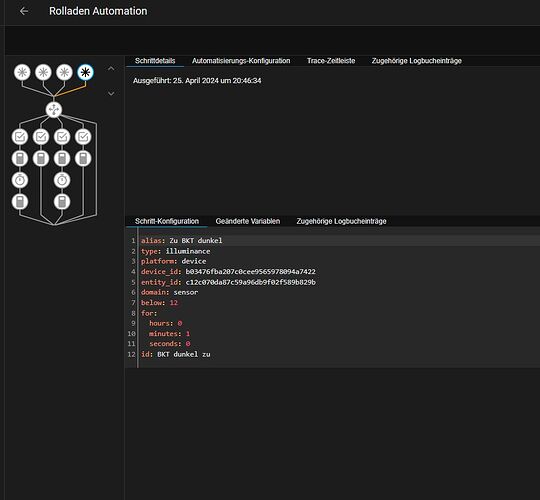
Task: Click line number 1 in the code gutter
Action: point(133,241)
